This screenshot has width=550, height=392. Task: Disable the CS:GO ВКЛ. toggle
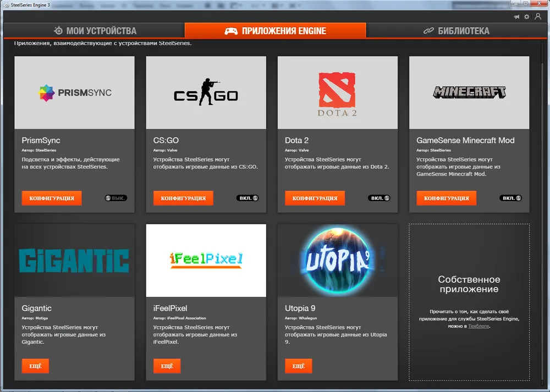[x=248, y=198]
